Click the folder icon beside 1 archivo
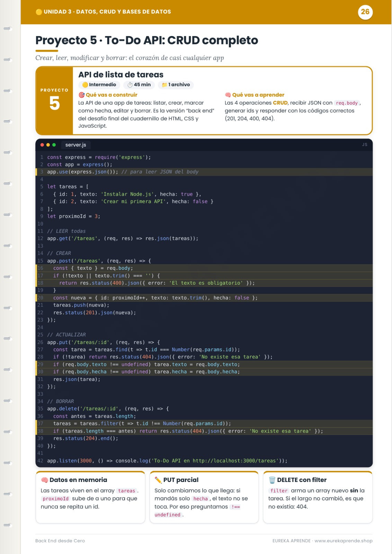 click(x=164, y=85)
